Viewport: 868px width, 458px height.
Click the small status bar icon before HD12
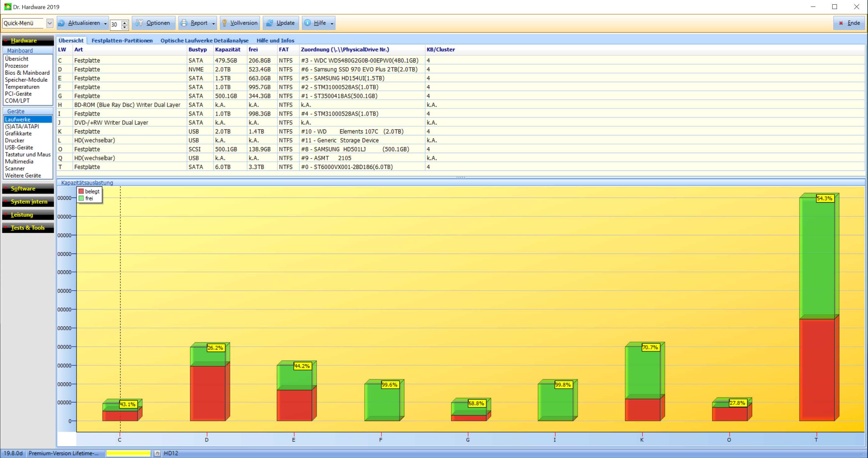tap(157, 453)
